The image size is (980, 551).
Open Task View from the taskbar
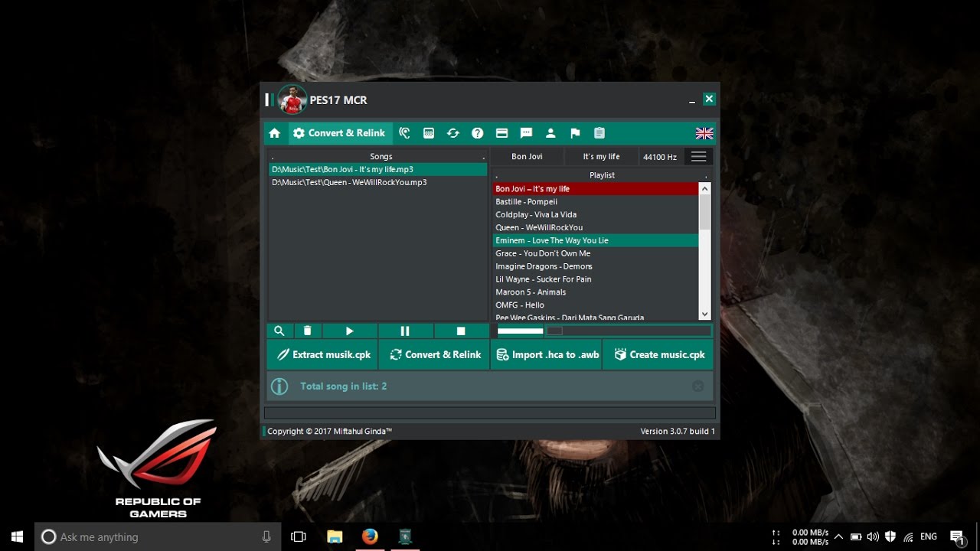(299, 537)
